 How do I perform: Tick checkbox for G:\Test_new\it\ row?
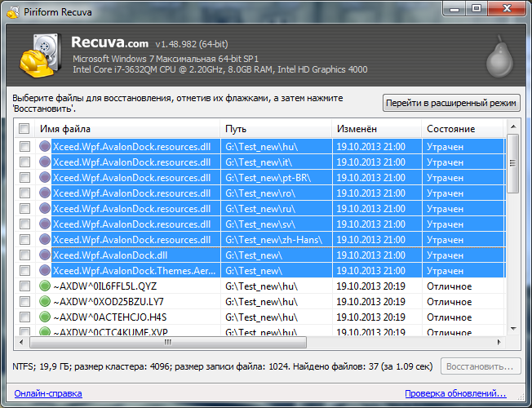point(24,162)
